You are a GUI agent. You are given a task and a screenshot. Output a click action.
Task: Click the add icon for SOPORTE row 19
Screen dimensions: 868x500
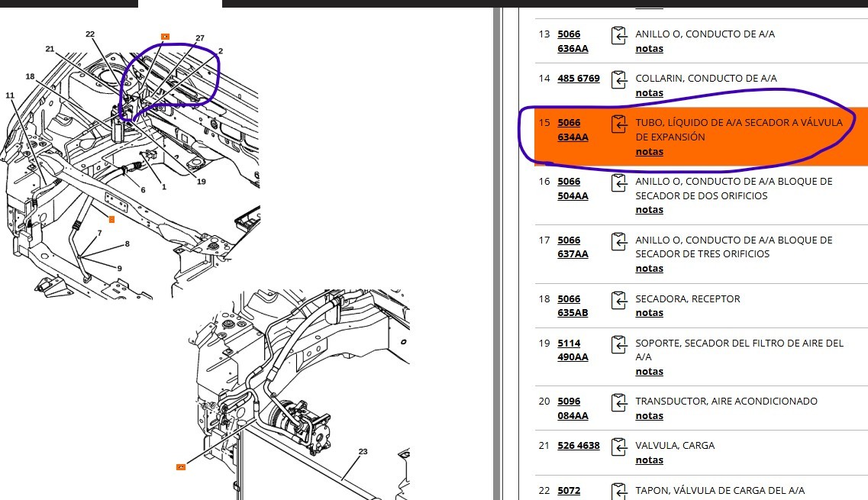[619, 344]
